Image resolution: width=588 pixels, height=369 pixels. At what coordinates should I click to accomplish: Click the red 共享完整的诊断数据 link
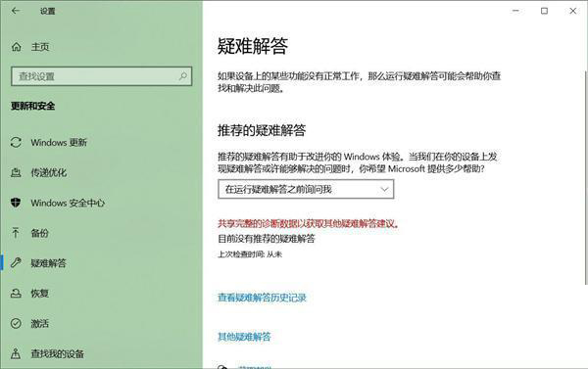point(309,223)
